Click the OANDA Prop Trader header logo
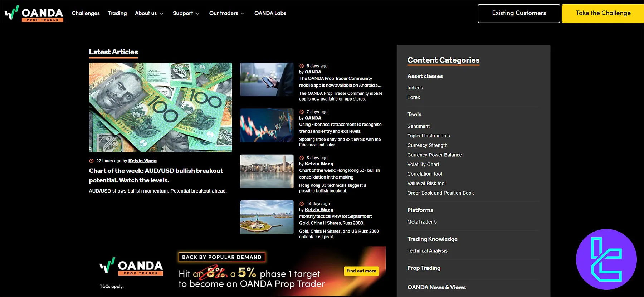 [34, 14]
